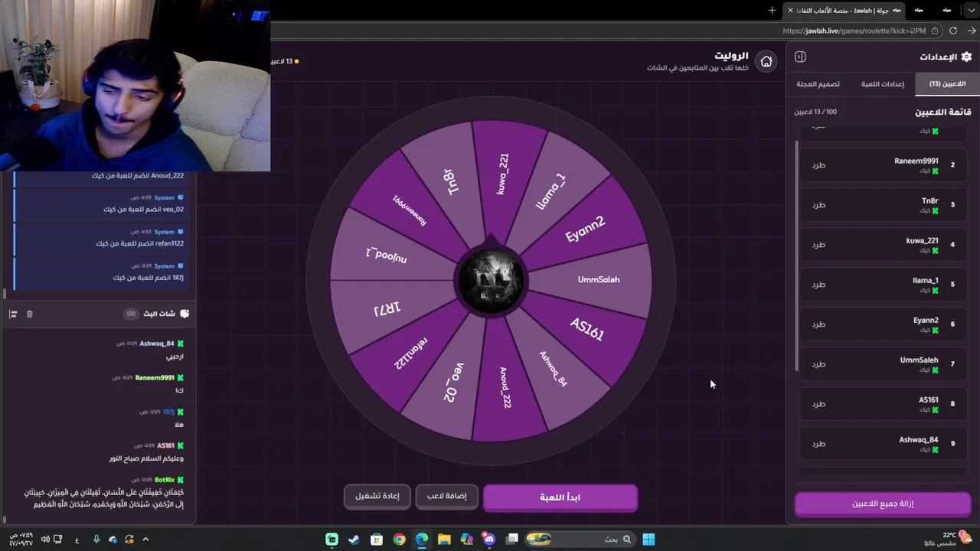
Task: Close the Jawlah browser tab
Action: (x=790, y=10)
